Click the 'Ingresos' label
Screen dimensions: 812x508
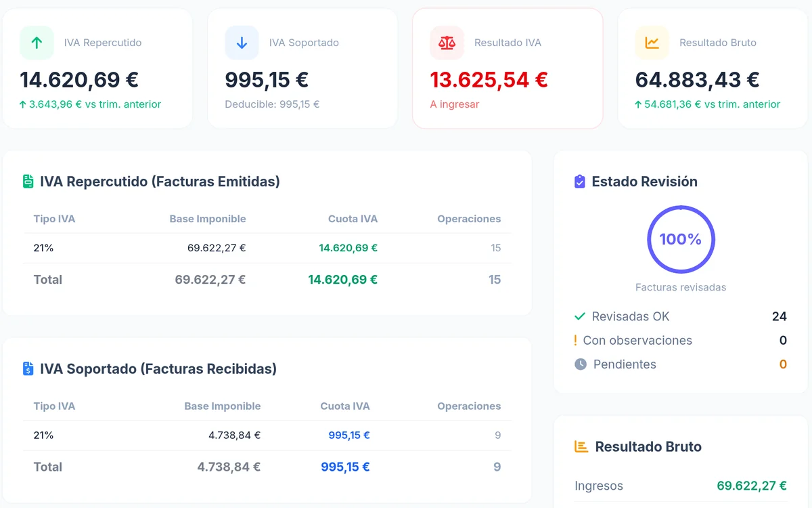599,486
